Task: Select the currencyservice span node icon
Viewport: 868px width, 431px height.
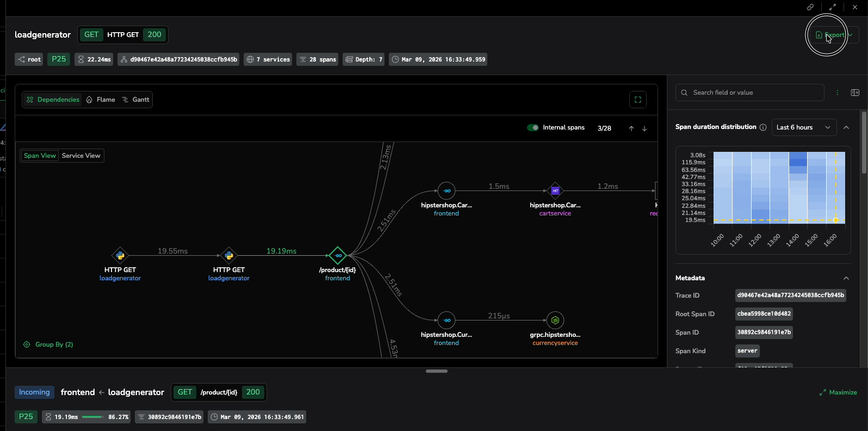Action: 555,320
